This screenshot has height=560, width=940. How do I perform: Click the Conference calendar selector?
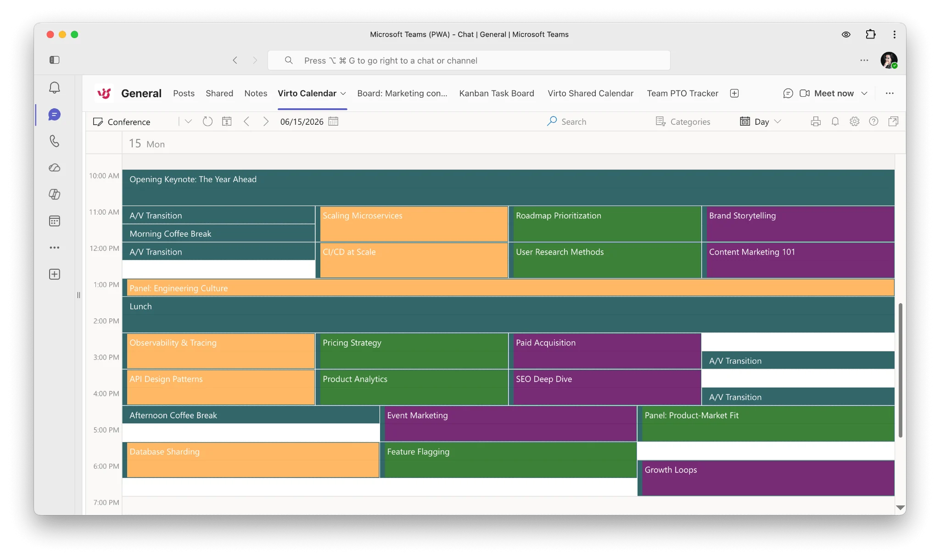pyautogui.click(x=129, y=122)
